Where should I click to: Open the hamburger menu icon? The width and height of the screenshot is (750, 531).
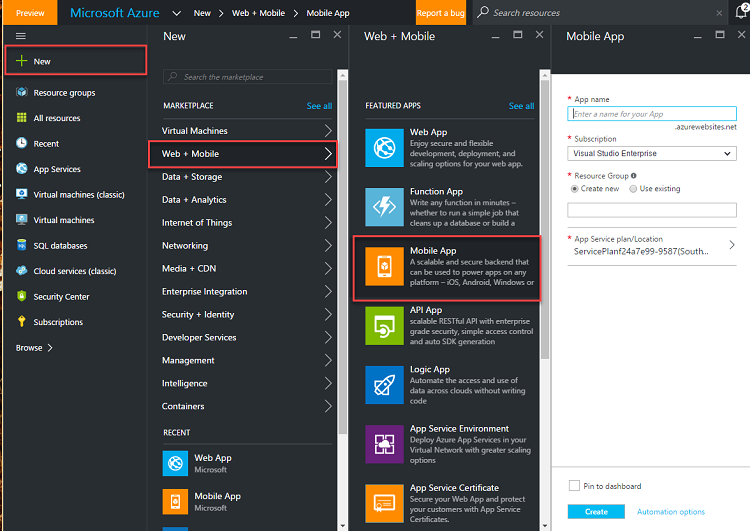coord(21,36)
